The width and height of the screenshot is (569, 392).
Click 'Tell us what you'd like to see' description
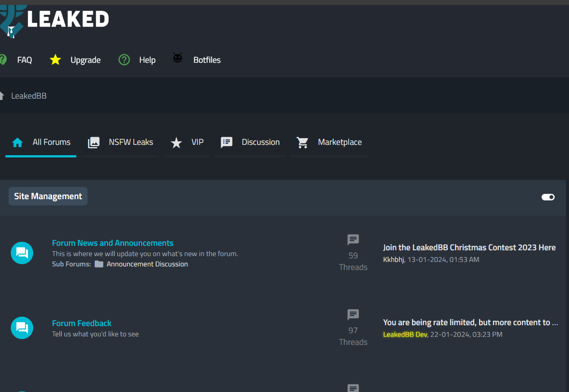pyautogui.click(x=95, y=334)
